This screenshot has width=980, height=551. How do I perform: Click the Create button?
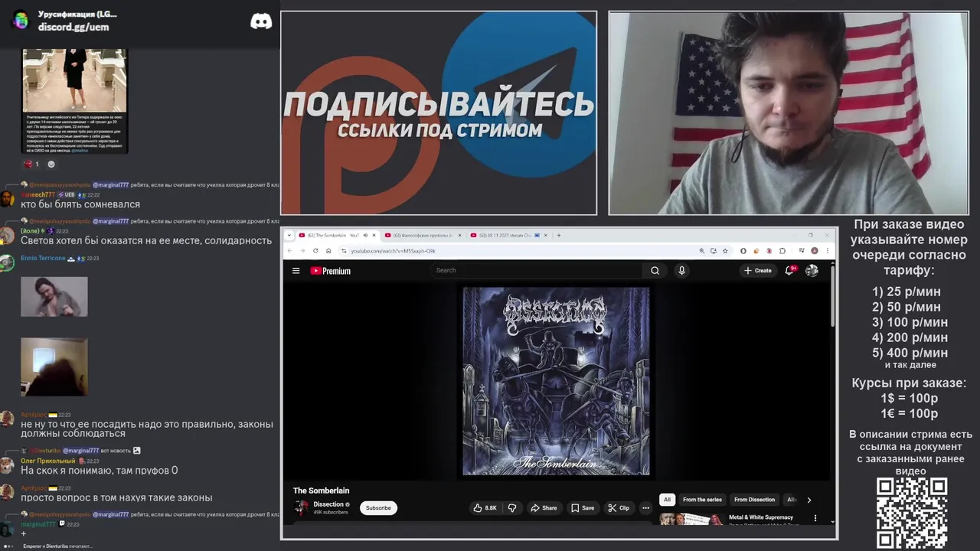pos(758,270)
